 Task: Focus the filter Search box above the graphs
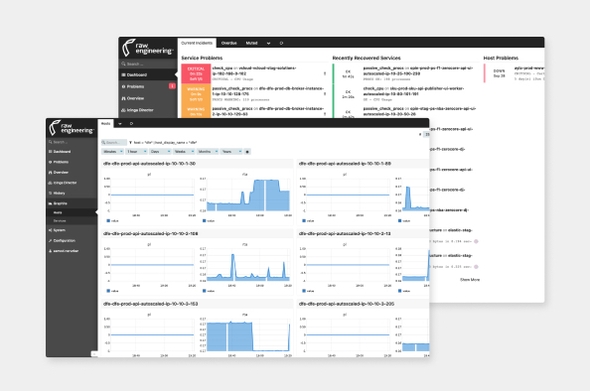click(114, 143)
